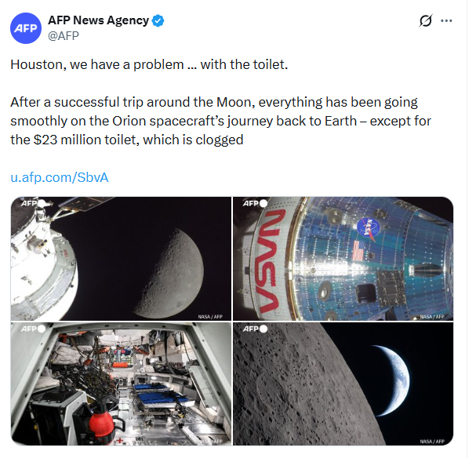Viewport: 476px width, 458px height.
Task: Open the lunar surface and Earth photo
Action: [343, 384]
